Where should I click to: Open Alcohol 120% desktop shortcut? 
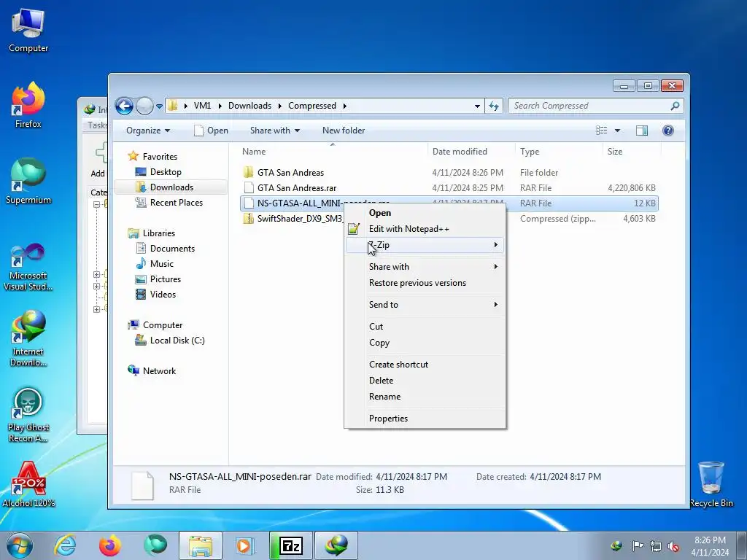pyautogui.click(x=28, y=484)
